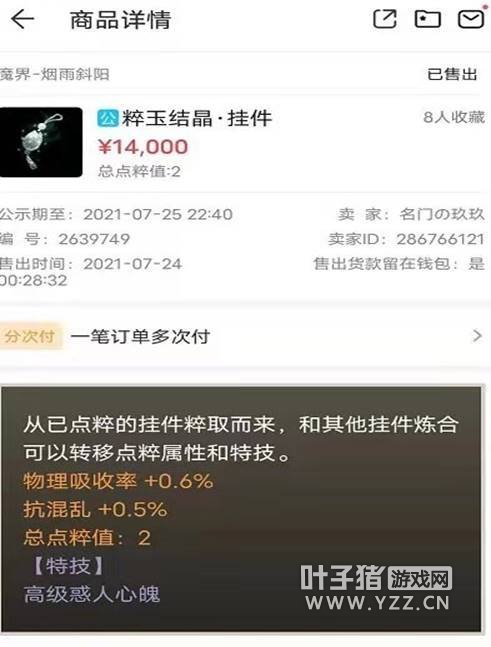
Task: Open the 一笔订单多次付 row
Action: [246, 336]
